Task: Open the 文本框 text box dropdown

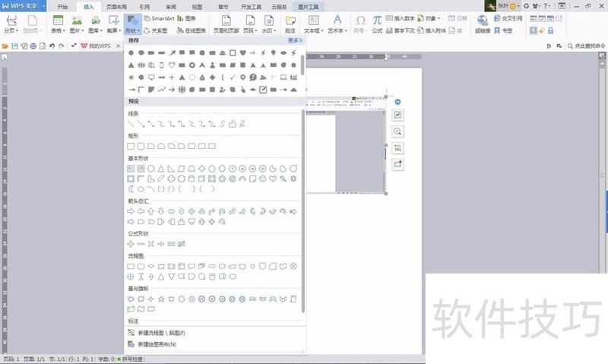Action: [x=313, y=24]
